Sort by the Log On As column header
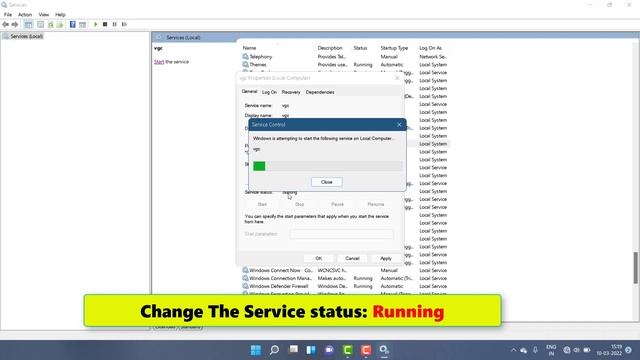 430,48
